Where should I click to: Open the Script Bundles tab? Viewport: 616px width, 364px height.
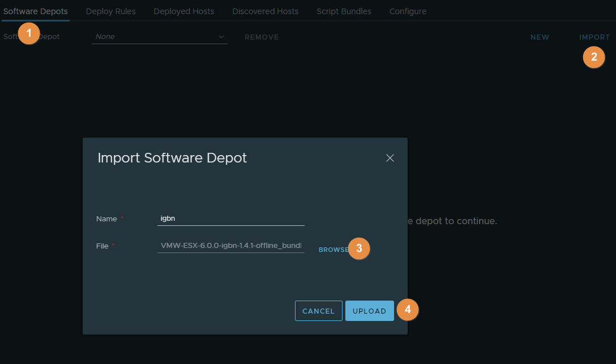click(x=344, y=11)
